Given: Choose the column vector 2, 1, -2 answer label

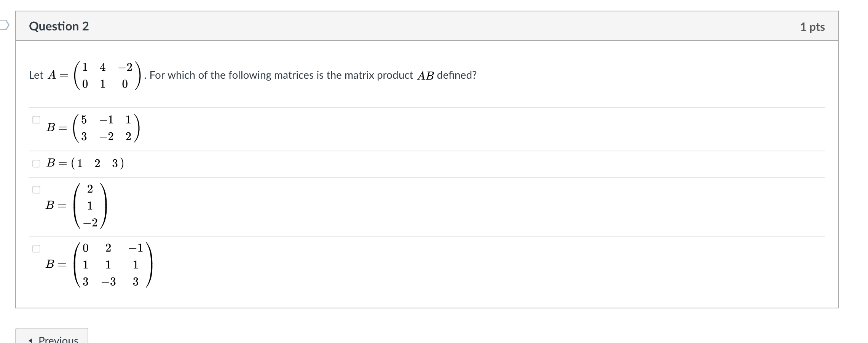Looking at the screenshot, I should 76,206.
